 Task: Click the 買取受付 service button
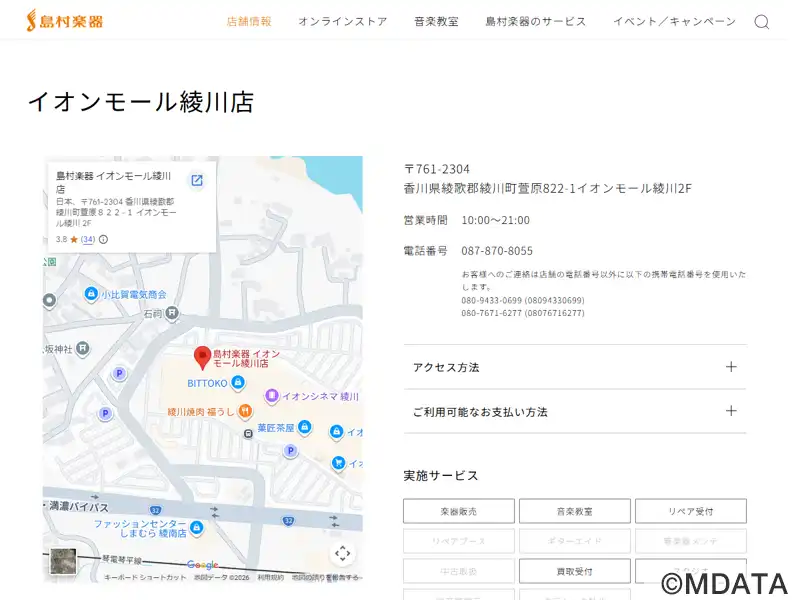pyautogui.click(x=574, y=571)
